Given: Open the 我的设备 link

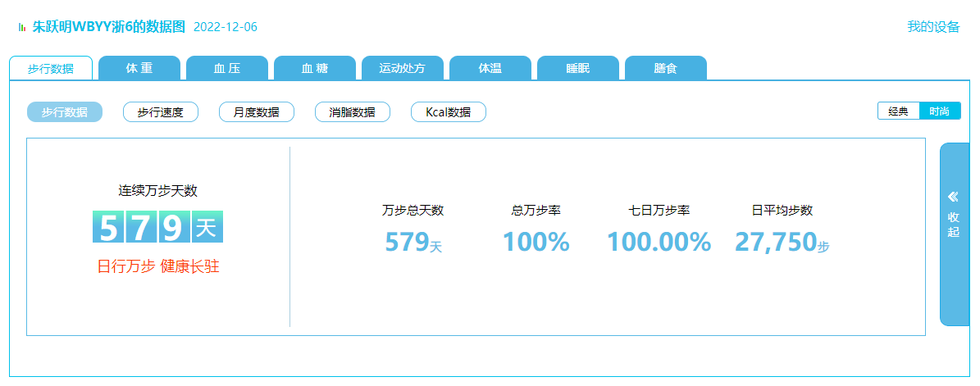Looking at the screenshot, I should click(x=933, y=27).
